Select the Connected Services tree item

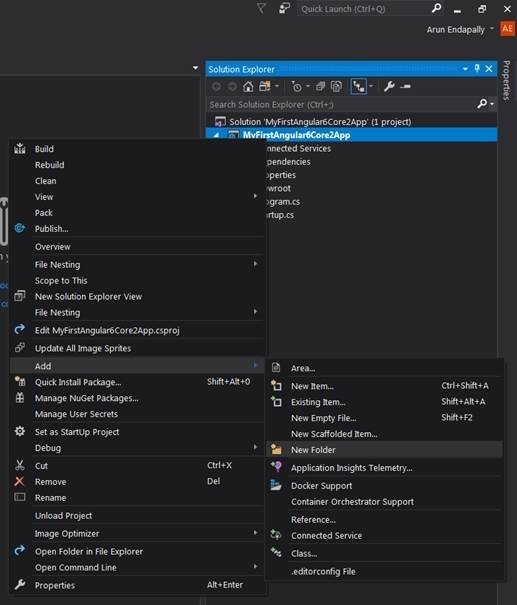coord(298,148)
